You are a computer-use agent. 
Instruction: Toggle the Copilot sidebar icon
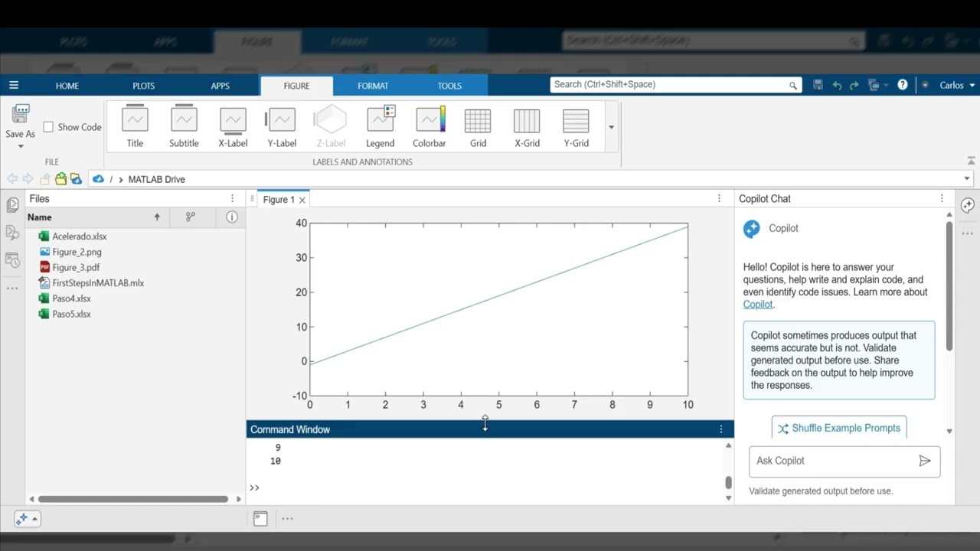tap(968, 205)
